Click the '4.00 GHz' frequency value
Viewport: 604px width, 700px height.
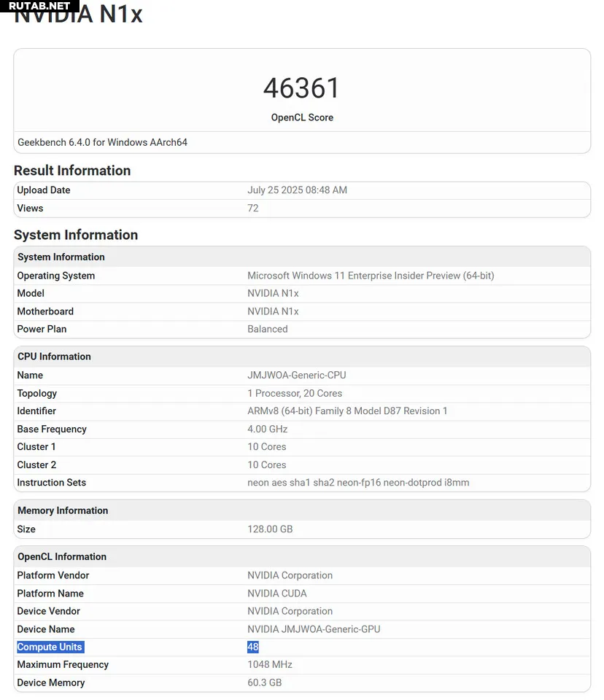pyautogui.click(x=268, y=429)
